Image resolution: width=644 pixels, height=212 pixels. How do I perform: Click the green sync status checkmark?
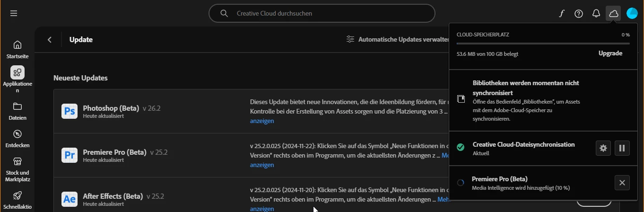[461, 148]
